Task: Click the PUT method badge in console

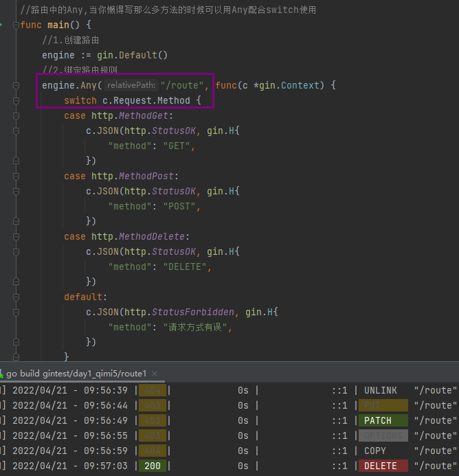Action: [383, 405]
